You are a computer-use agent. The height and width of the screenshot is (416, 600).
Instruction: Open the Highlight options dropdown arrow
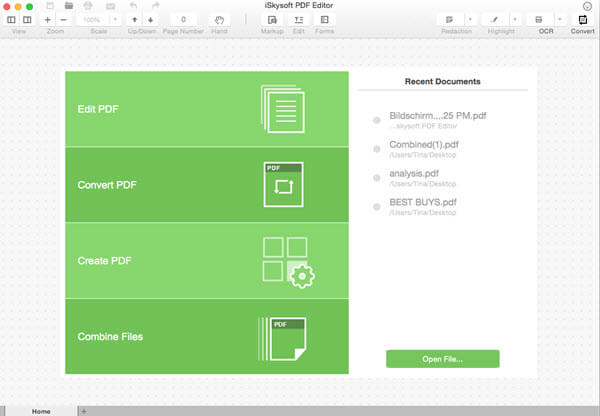[515, 20]
